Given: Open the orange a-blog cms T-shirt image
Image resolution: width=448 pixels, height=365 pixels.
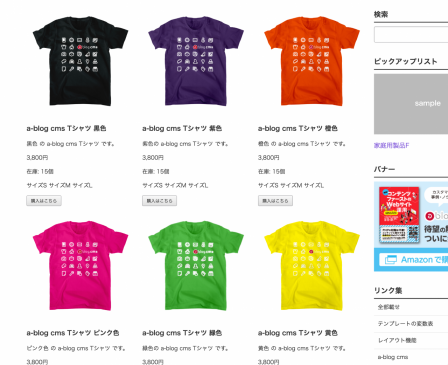Looking at the screenshot, I should [x=312, y=61].
